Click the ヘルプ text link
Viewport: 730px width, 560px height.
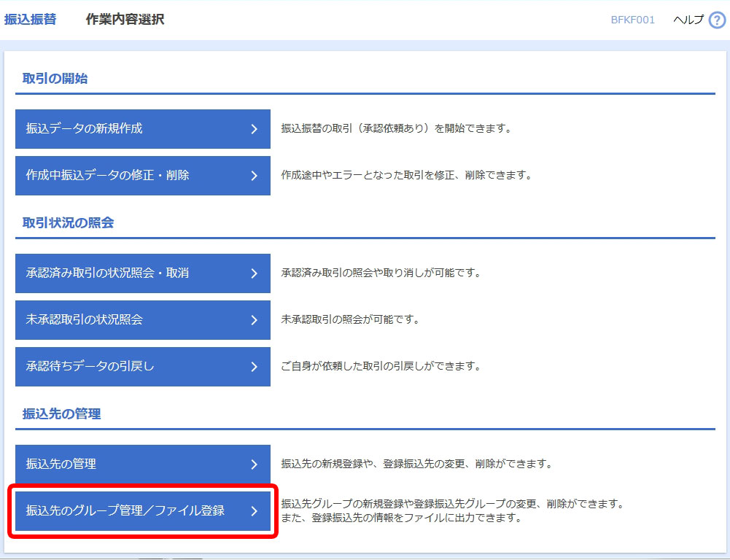point(688,20)
